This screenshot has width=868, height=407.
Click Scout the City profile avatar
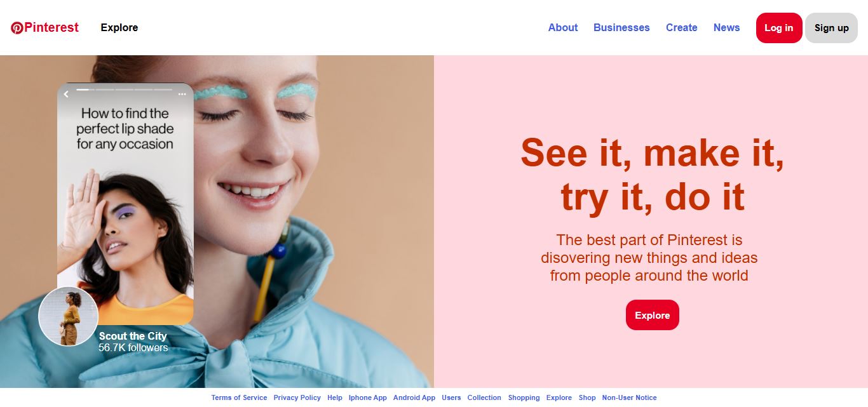69,316
